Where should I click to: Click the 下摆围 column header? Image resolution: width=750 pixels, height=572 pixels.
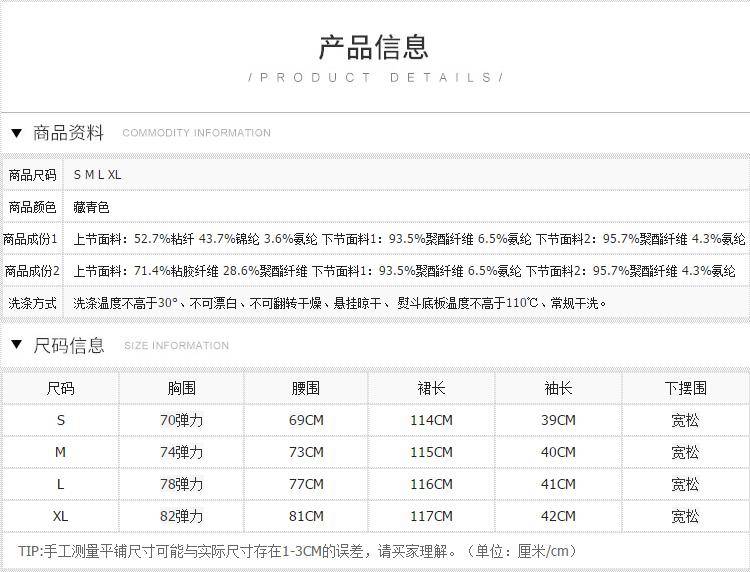(685, 388)
